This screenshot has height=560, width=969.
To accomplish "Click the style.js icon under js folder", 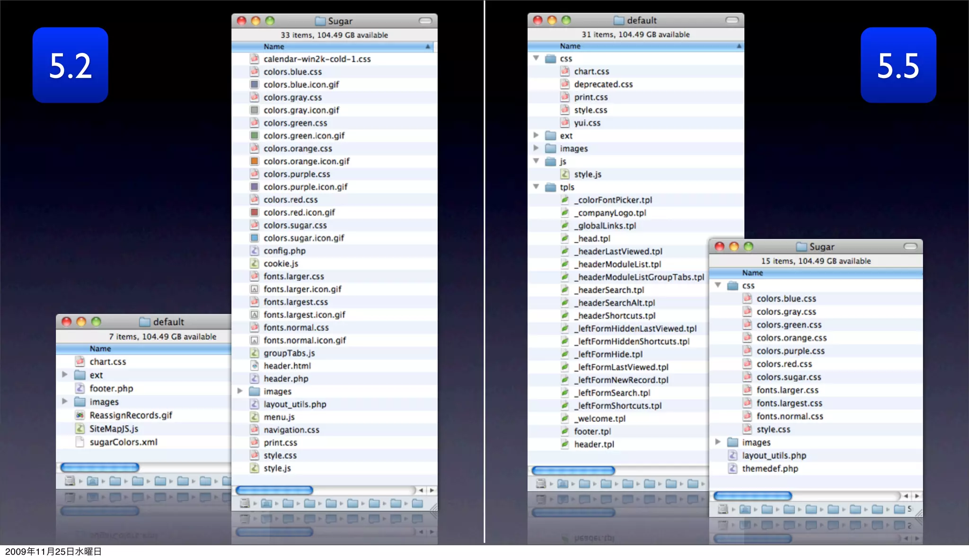I will click(x=565, y=174).
